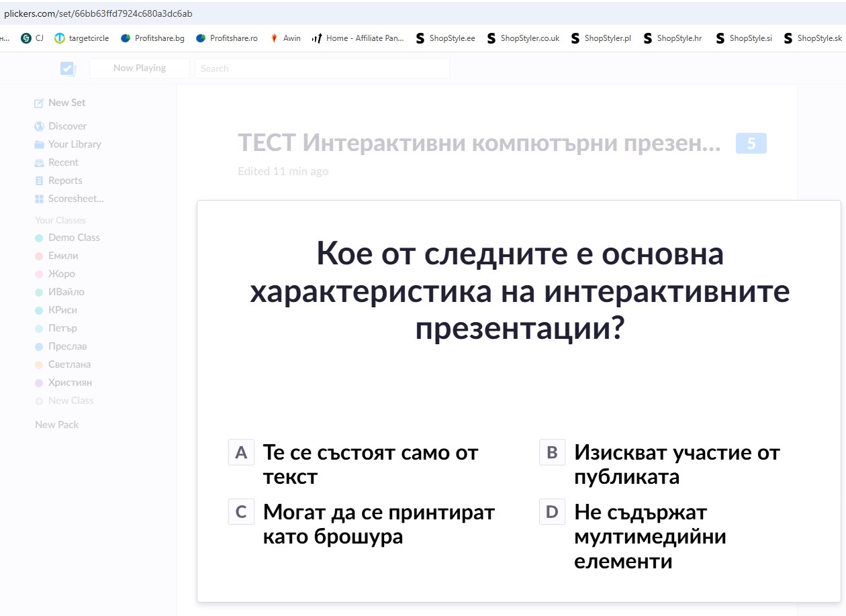
Task: Open the Scoresheet grid page
Action: [x=68, y=199]
